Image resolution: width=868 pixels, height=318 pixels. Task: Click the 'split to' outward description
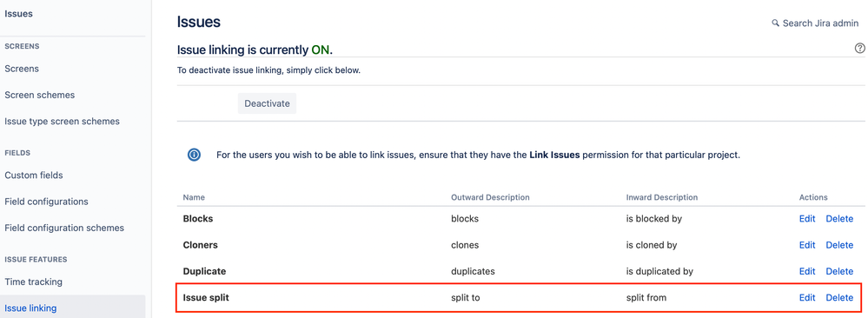465,297
